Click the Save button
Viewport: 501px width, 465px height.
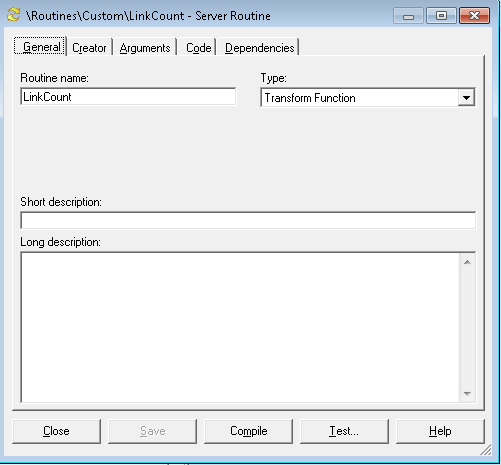[x=152, y=431]
